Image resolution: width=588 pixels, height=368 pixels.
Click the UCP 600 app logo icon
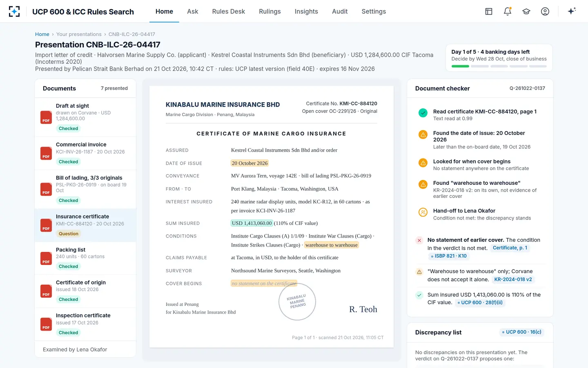[x=14, y=11]
